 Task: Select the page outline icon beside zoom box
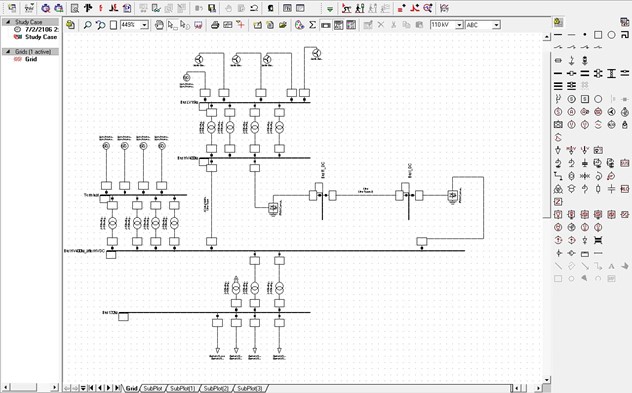tap(113, 25)
